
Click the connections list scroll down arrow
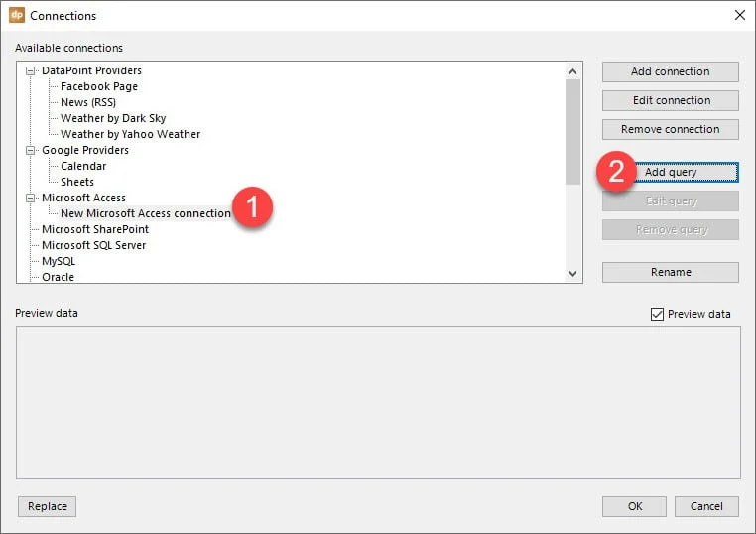572,274
